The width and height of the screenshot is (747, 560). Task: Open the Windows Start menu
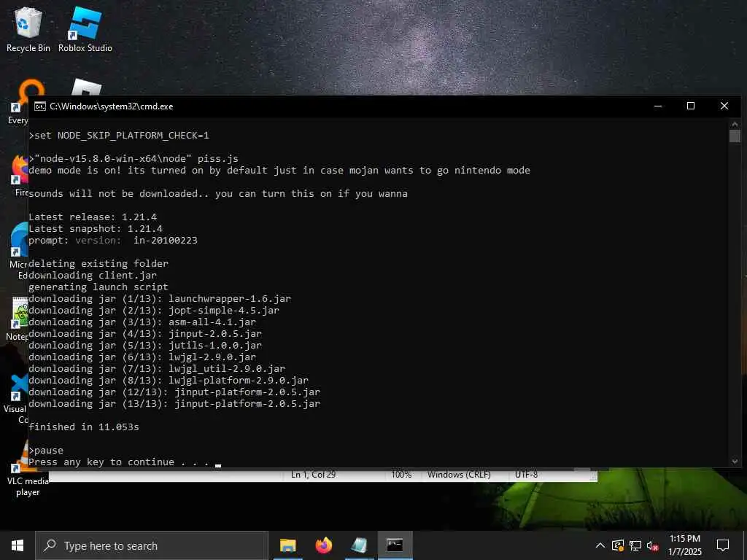18,545
